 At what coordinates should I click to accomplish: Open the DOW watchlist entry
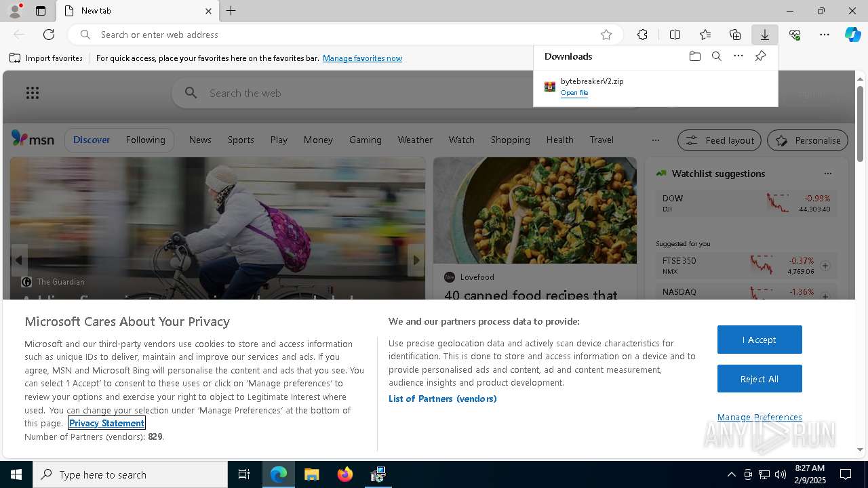point(746,203)
